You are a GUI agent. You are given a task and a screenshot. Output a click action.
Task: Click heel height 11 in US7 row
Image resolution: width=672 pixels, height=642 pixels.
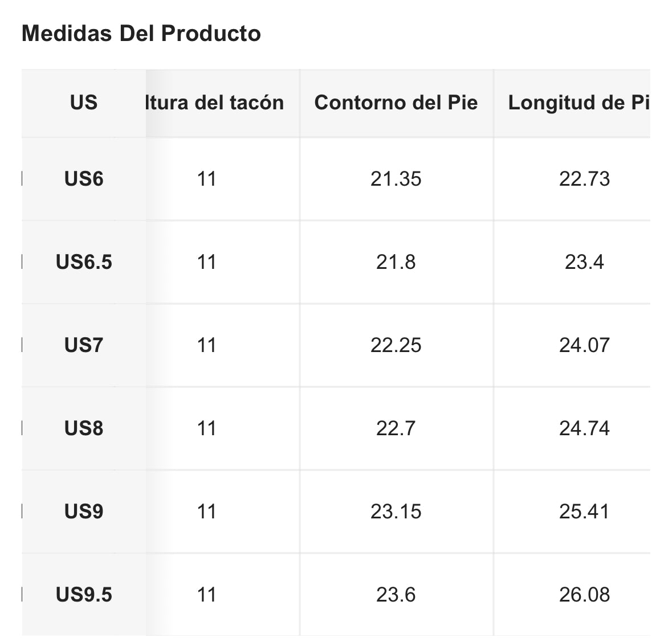click(206, 345)
